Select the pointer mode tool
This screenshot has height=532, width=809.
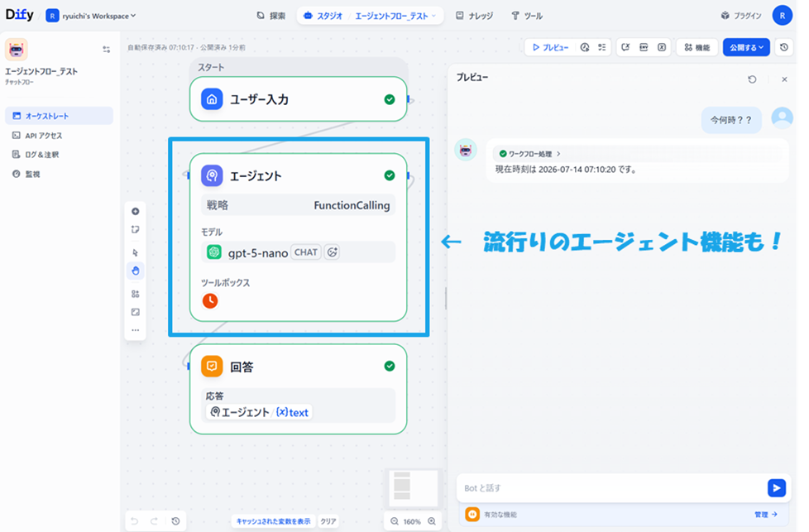pos(135,252)
